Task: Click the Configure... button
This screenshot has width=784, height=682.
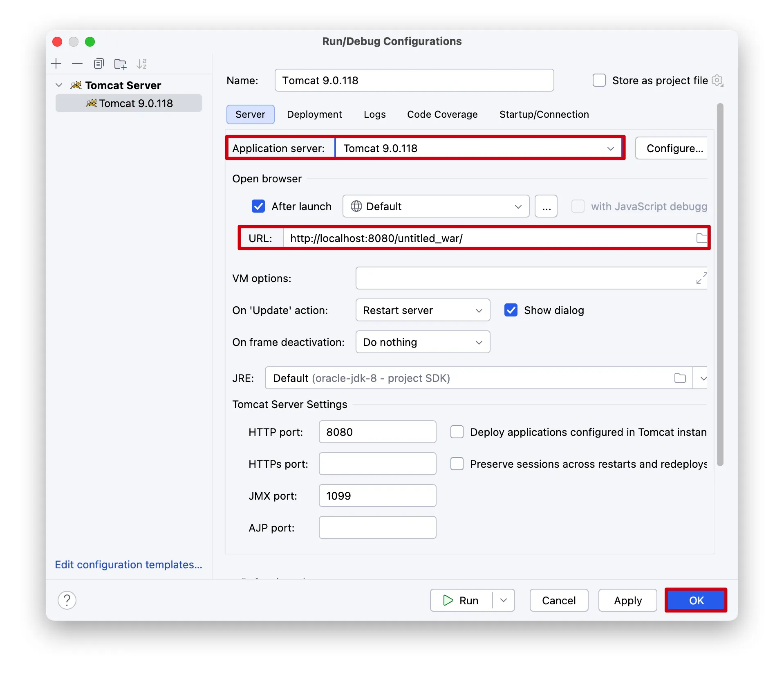Action: 672,148
